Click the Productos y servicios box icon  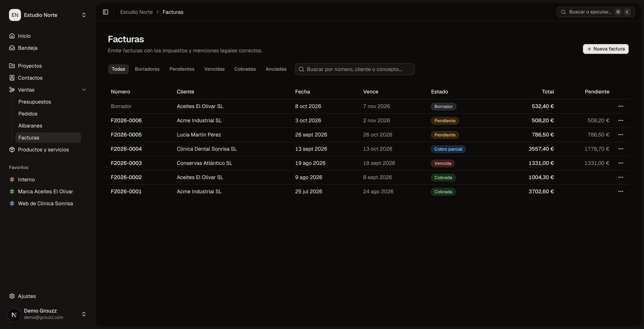click(x=12, y=150)
